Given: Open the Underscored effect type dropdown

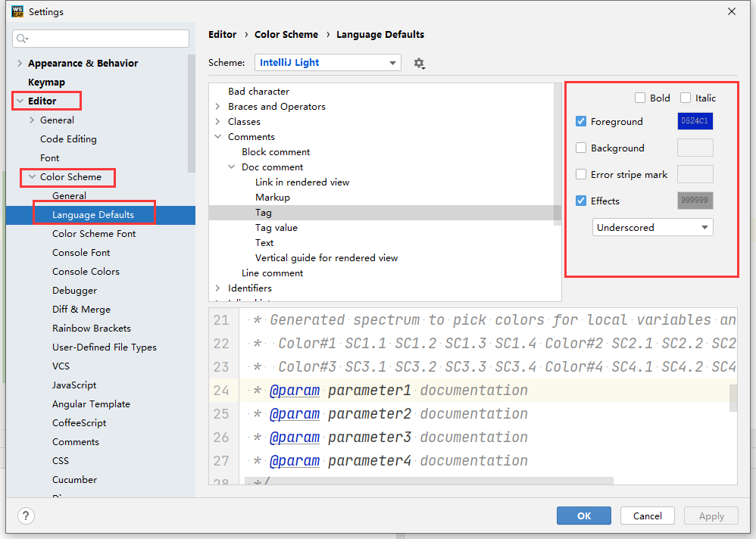Looking at the screenshot, I should tap(652, 227).
